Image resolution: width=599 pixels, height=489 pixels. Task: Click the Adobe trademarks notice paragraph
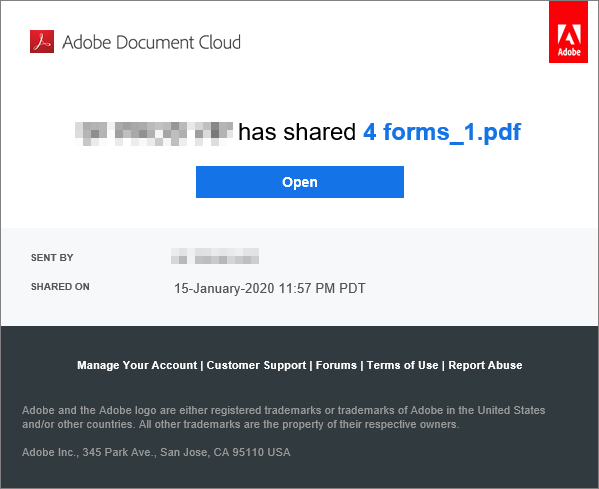click(283, 417)
